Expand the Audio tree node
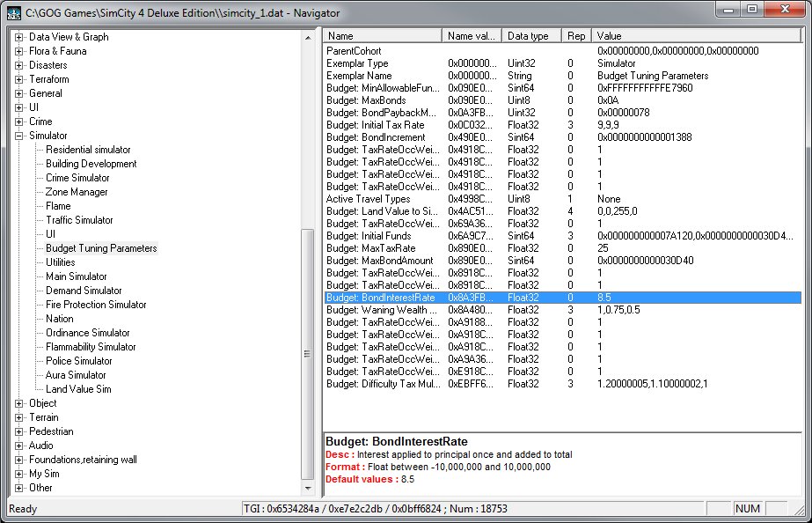This screenshot has width=812, height=523. pos(19,446)
